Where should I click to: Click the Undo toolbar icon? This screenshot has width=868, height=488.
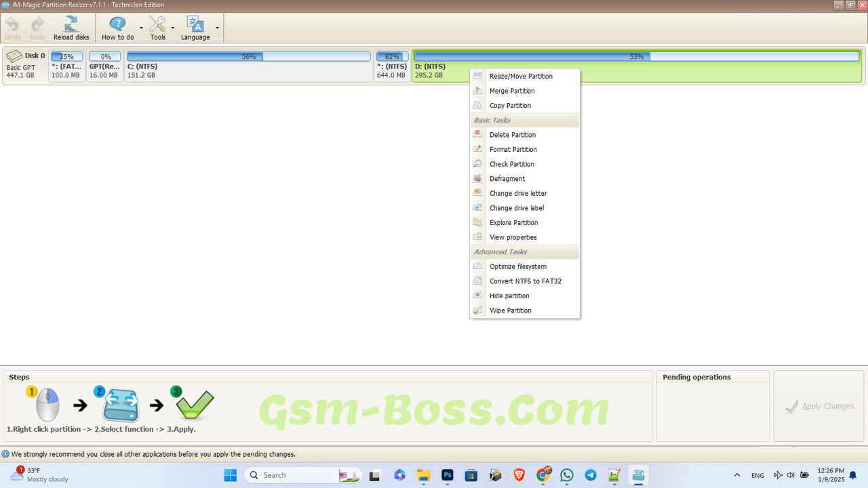13,24
